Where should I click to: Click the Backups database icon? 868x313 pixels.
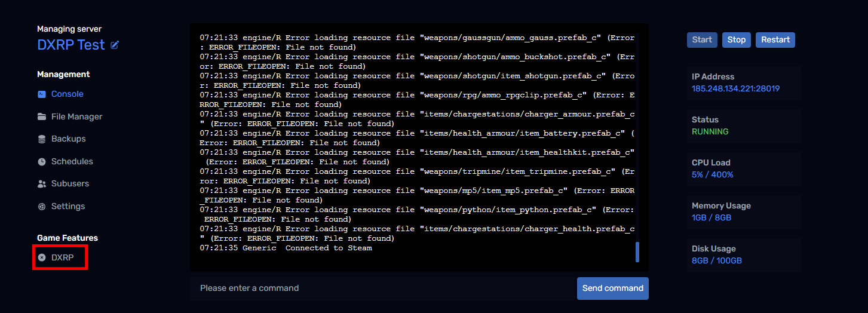point(42,139)
